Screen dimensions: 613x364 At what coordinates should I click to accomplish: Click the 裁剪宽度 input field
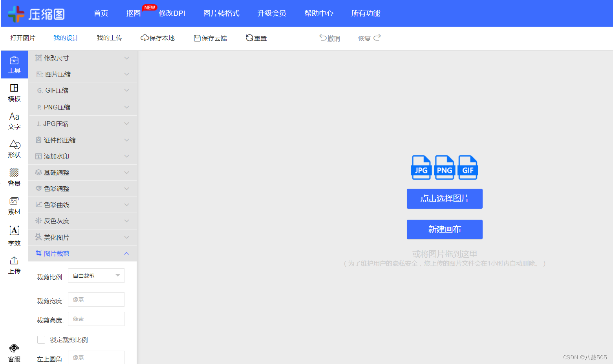(x=96, y=299)
